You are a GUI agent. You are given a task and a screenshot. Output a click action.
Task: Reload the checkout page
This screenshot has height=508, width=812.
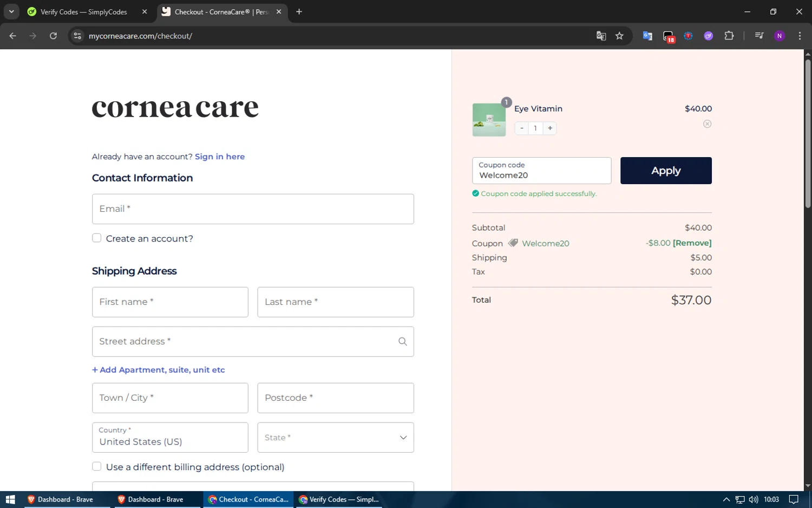[53, 36]
